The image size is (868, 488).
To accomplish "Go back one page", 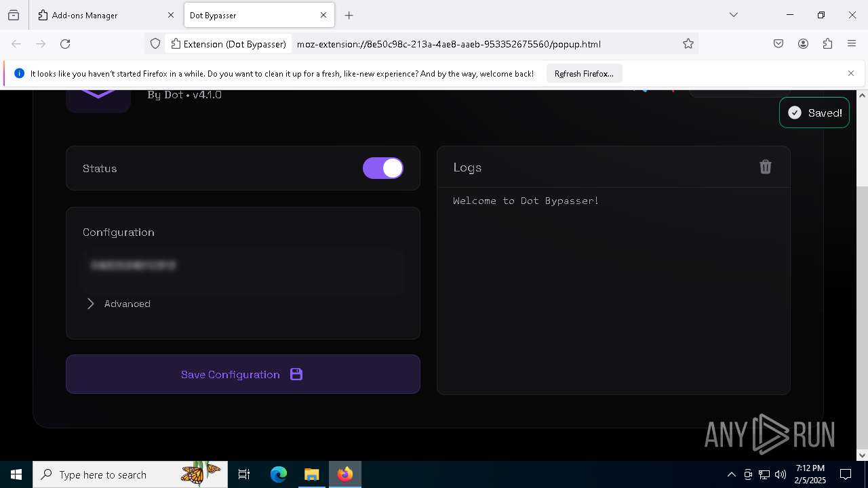I will [x=16, y=44].
